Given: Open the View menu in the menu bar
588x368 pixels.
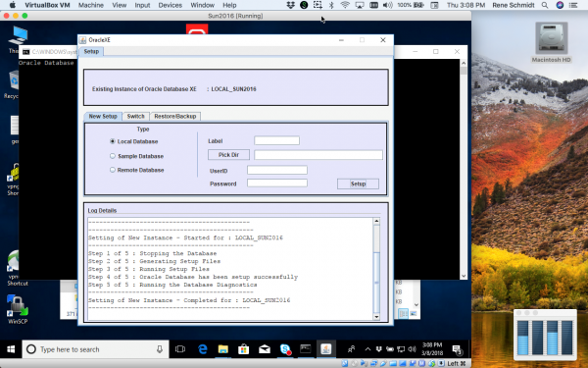Looking at the screenshot, I should (x=120, y=5).
